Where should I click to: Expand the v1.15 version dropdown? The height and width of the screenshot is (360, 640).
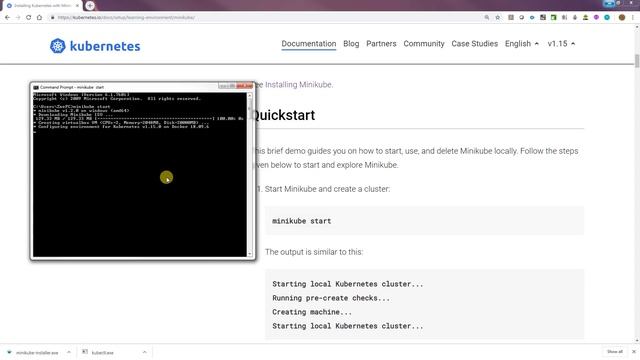click(x=561, y=44)
